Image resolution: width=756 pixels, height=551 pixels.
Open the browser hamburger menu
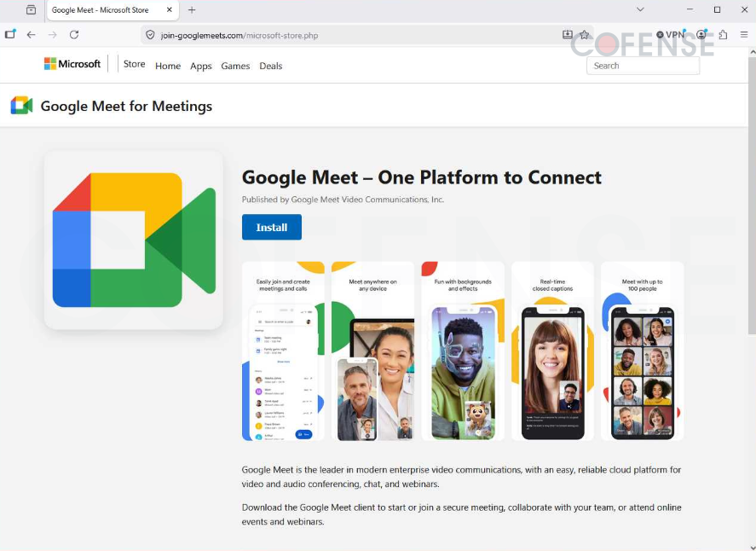pos(744,35)
